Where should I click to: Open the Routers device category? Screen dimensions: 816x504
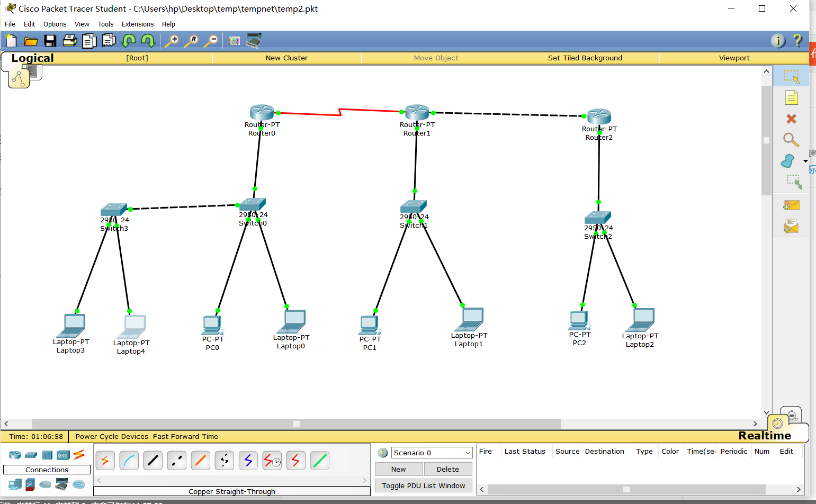15,455
